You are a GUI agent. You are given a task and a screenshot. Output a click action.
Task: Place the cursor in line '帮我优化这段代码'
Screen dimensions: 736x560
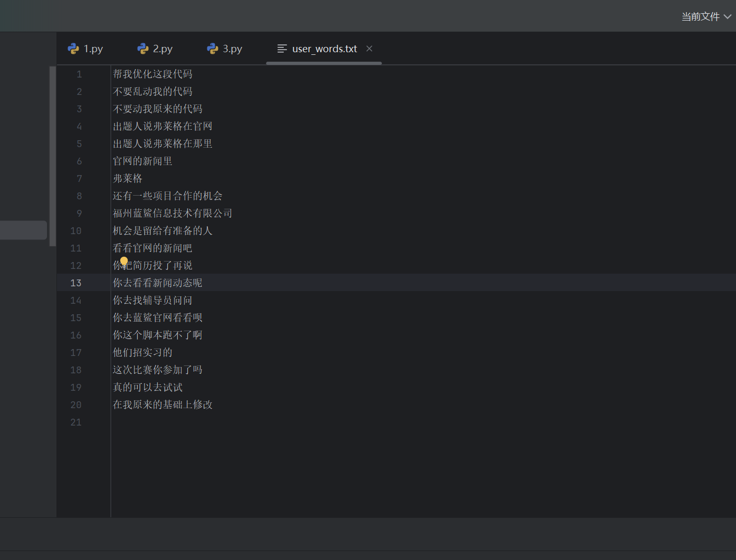click(152, 74)
